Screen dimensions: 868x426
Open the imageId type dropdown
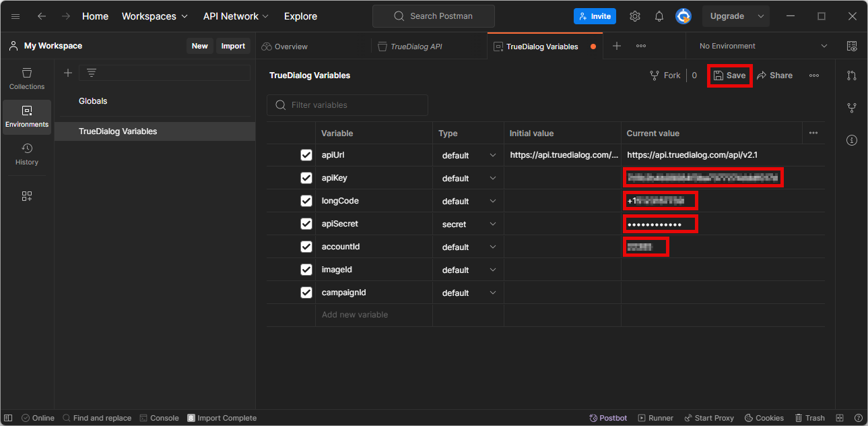tap(468, 270)
